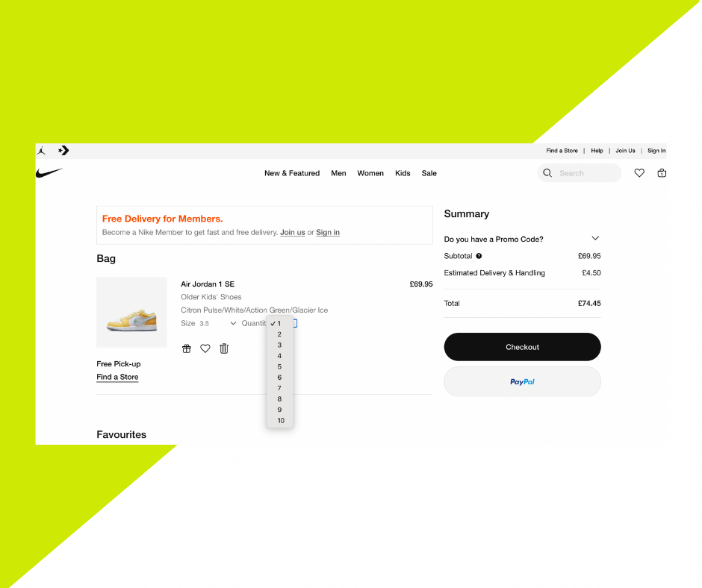Open the Help link in top bar
702x588 pixels.
(597, 151)
